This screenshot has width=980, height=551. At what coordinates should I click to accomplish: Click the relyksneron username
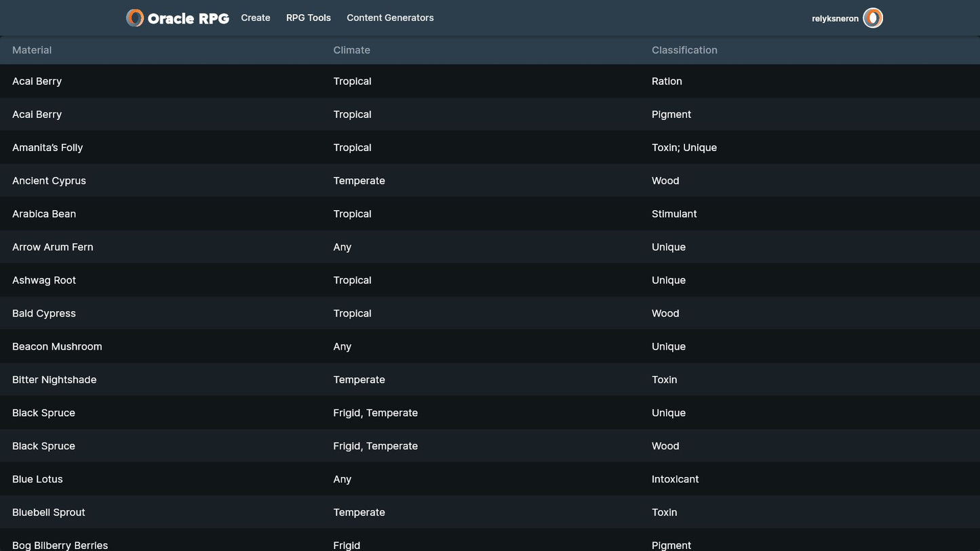tap(835, 19)
